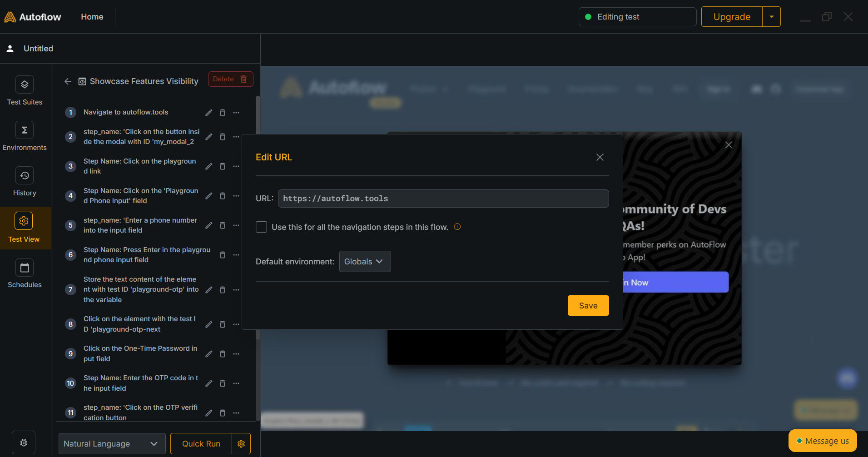
Task: Open the Home menu item
Action: pyautogui.click(x=92, y=17)
